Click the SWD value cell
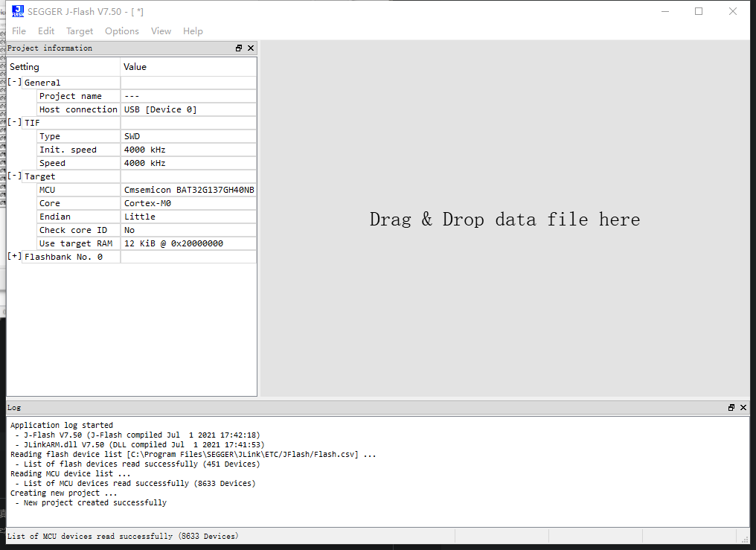756x550 pixels. click(188, 136)
